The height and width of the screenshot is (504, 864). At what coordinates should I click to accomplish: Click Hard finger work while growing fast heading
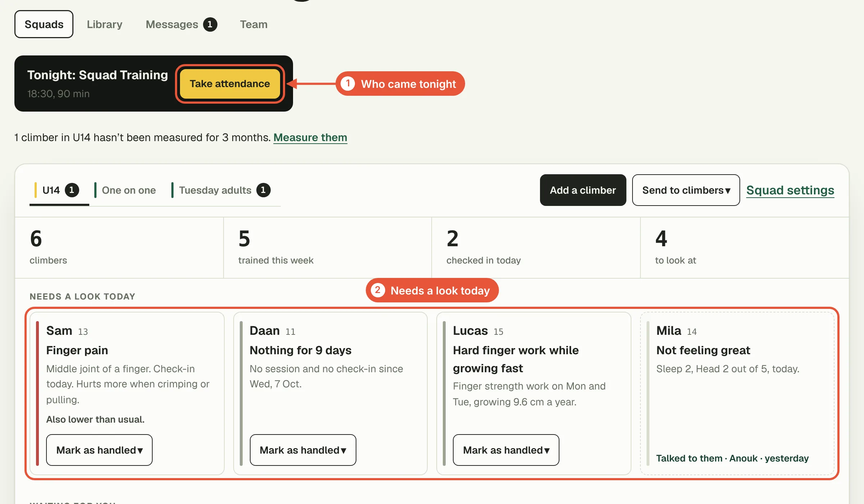(x=516, y=359)
